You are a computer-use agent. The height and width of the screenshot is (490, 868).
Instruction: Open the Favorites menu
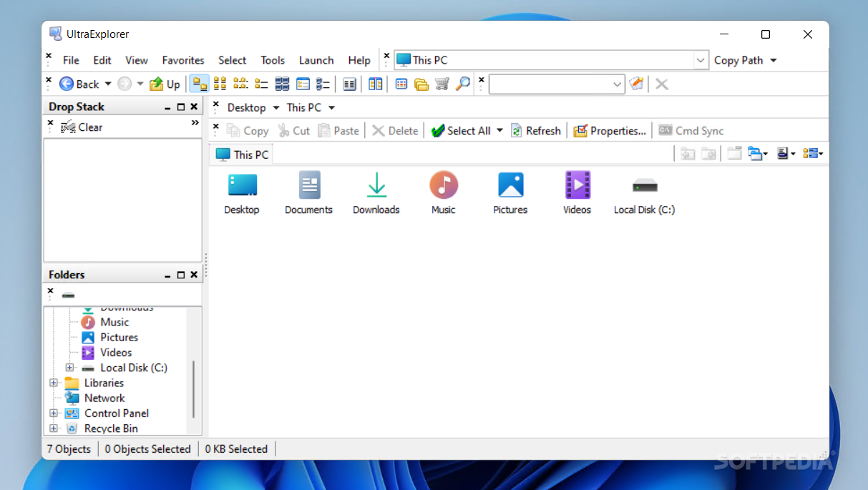click(183, 60)
